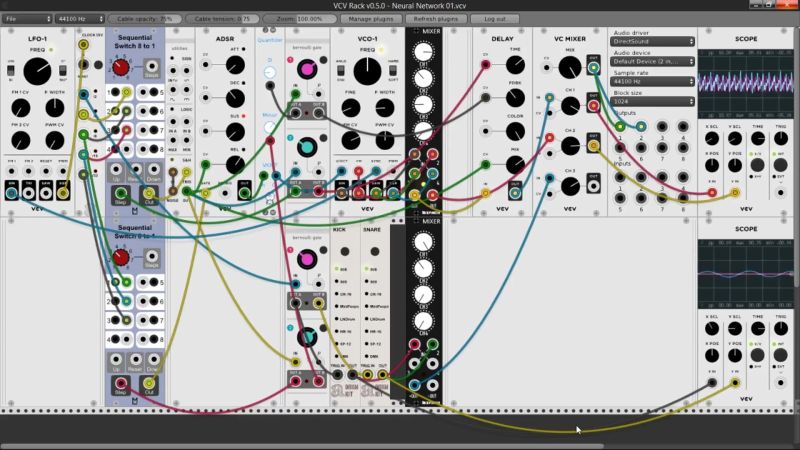
Task: Click the VCO-1 SQR output jack
Action: coord(393,193)
